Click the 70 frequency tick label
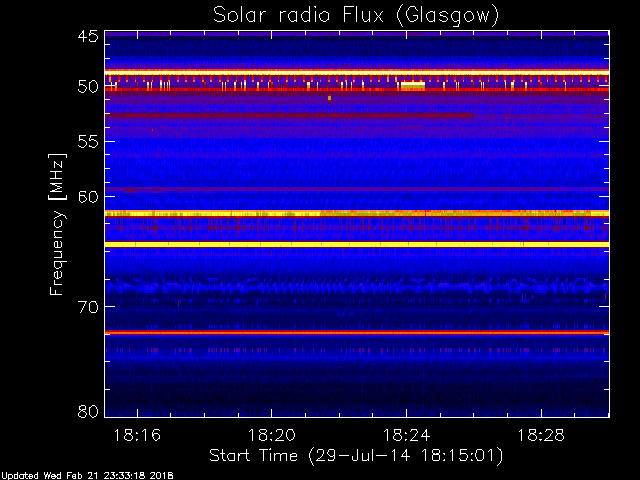Screen dimensions: 640x480 (88, 307)
